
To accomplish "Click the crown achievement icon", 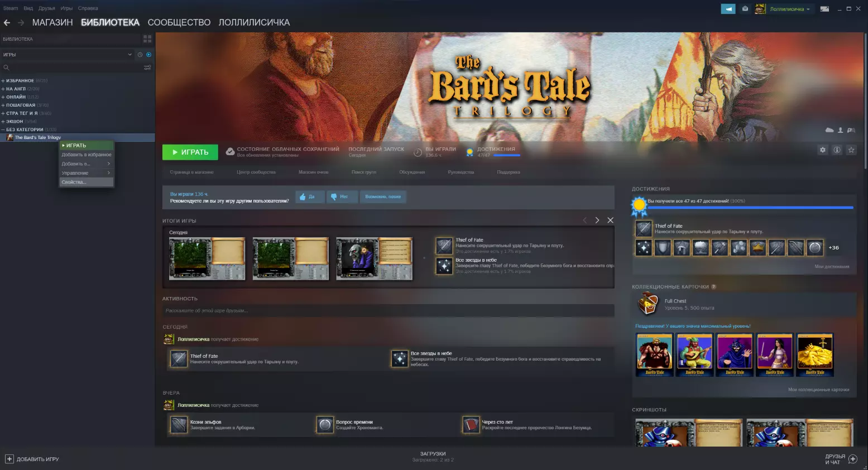I will [x=757, y=247].
